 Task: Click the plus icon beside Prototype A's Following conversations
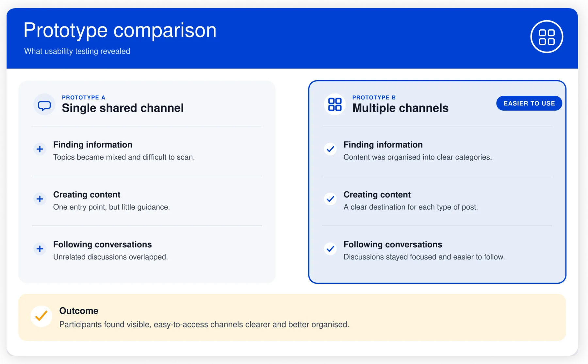[x=40, y=249]
